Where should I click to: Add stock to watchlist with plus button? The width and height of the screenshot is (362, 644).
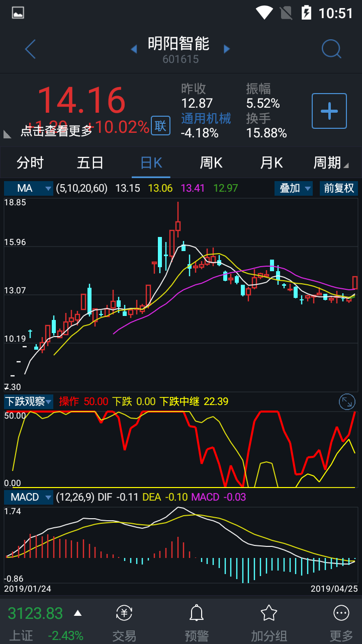(x=329, y=111)
